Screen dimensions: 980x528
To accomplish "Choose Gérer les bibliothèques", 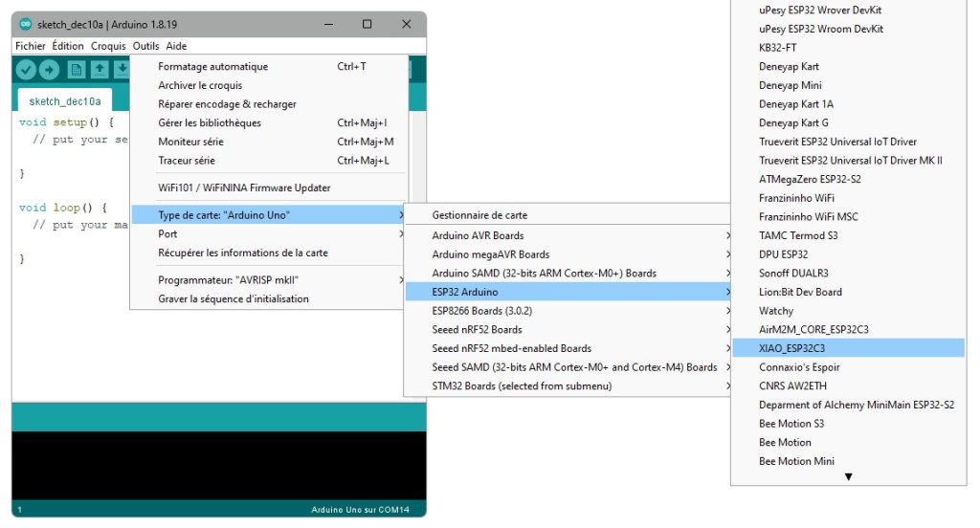I will pos(210,123).
